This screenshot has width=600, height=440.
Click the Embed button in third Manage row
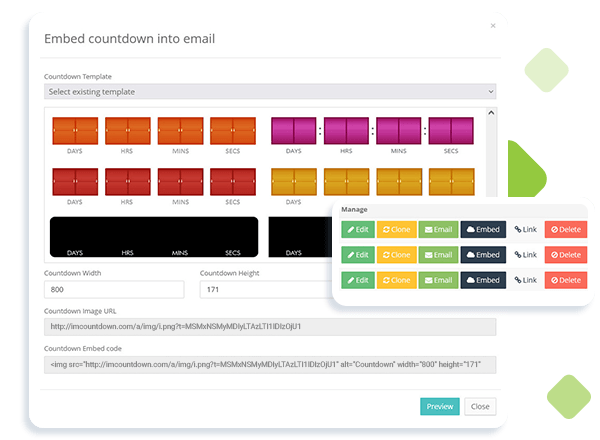tap(482, 281)
